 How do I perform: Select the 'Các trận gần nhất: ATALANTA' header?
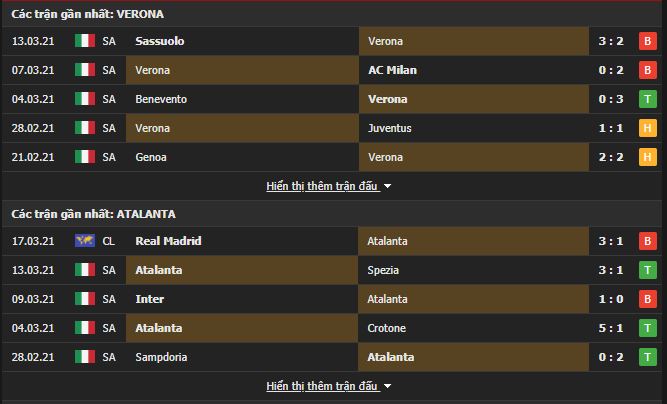94,214
